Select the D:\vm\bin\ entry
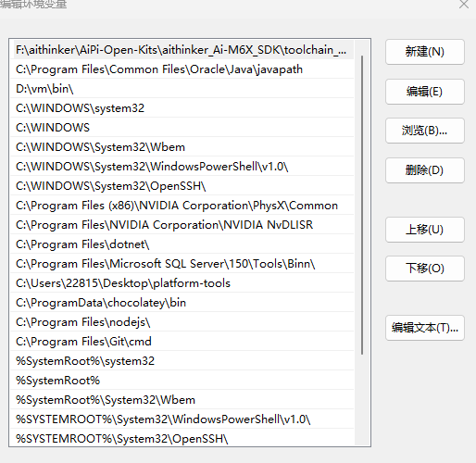This screenshot has width=476, height=463. (182, 89)
